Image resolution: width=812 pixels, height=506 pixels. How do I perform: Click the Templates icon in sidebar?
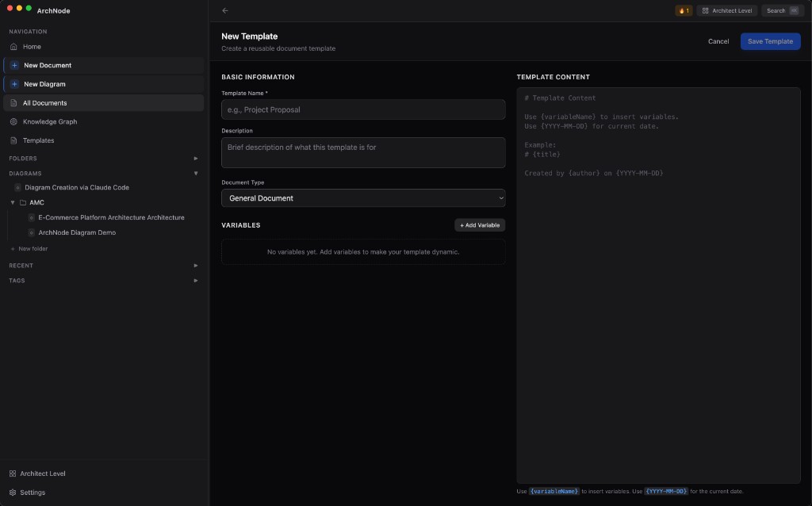13,140
